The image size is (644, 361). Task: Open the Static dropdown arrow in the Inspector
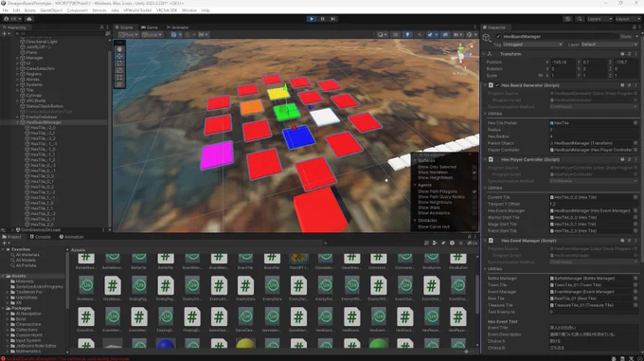pyautogui.click(x=637, y=37)
